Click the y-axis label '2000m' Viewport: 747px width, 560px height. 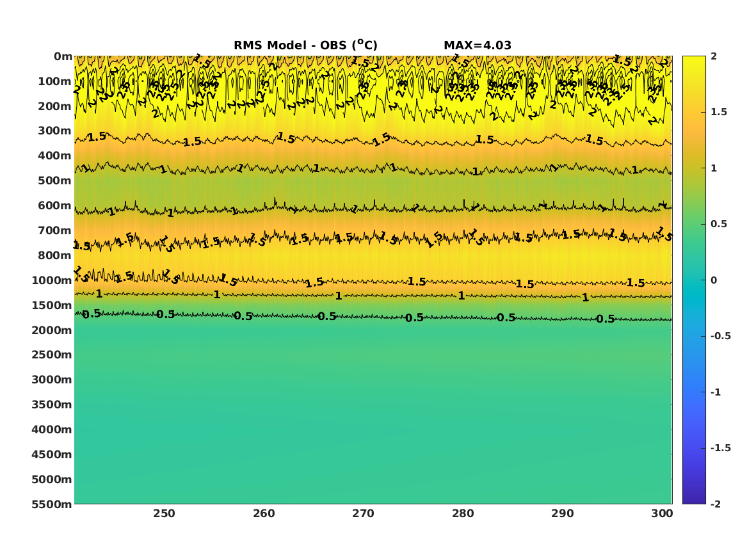(x=52, y=330)
